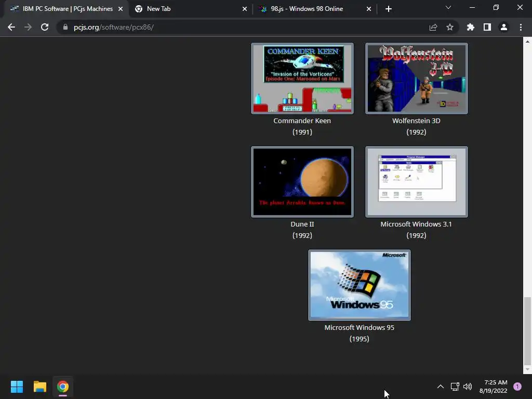This screenshot has height=399, width=532.
Task: Open the Wolfenstein 3D thumbnail
Action: point(416,78)
